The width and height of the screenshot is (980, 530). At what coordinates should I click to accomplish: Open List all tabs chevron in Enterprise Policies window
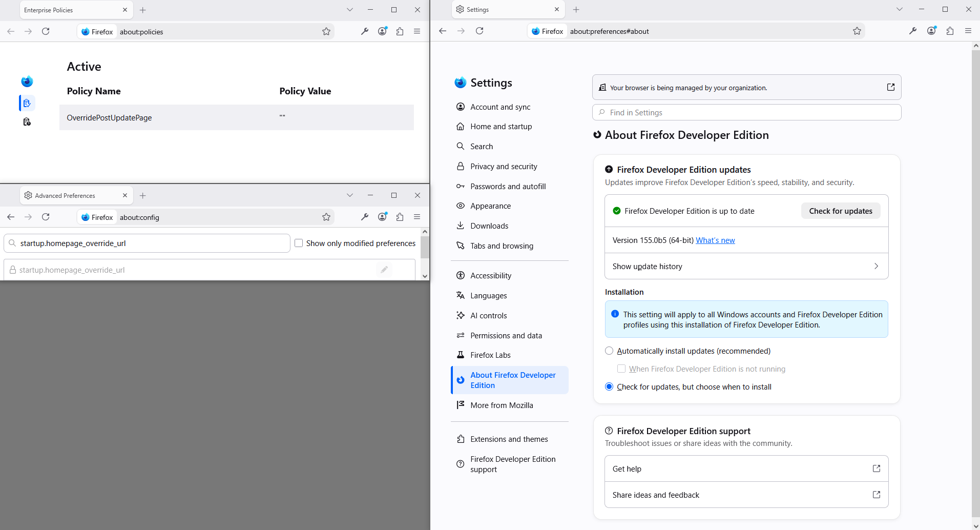pyautogui.click(x=350, y=10)
